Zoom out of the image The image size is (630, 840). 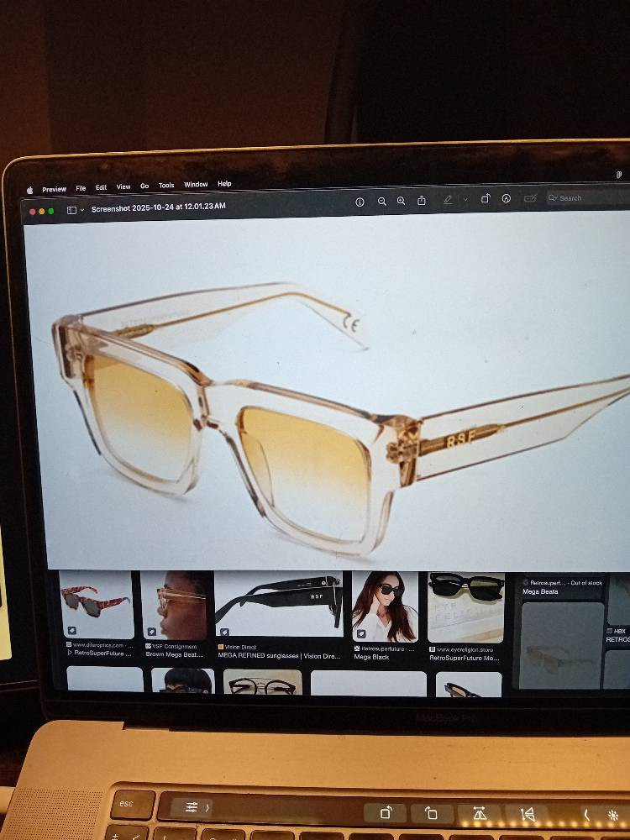click(382, 202)
